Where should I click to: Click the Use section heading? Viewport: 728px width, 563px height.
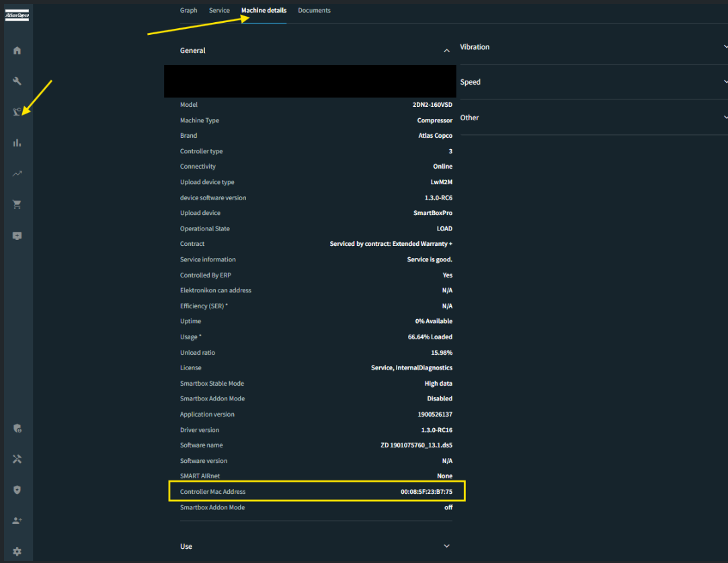(x=186, y=546)
